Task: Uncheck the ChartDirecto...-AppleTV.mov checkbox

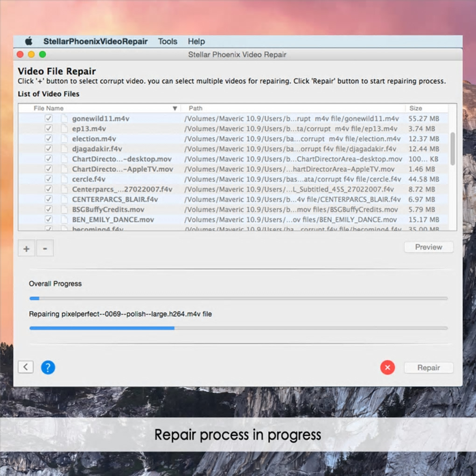Action: (x=49, y=169)
